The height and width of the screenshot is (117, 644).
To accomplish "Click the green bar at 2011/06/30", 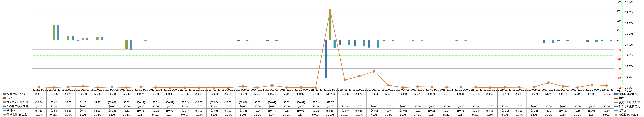I will (x=54, y=33).
